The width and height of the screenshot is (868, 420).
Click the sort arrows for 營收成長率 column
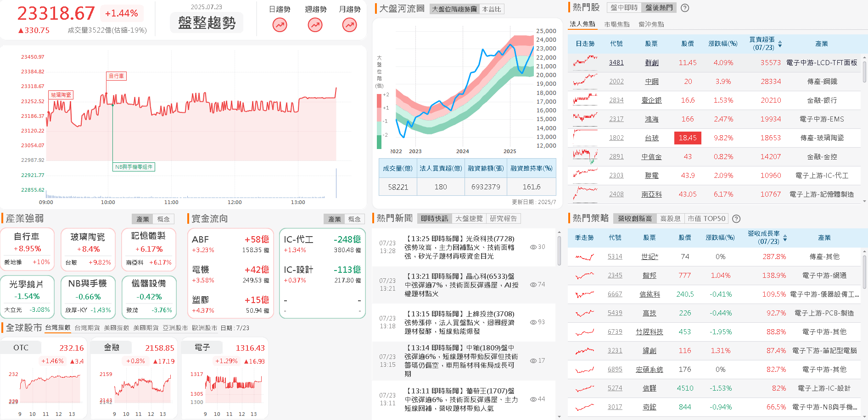coord(785,238)
